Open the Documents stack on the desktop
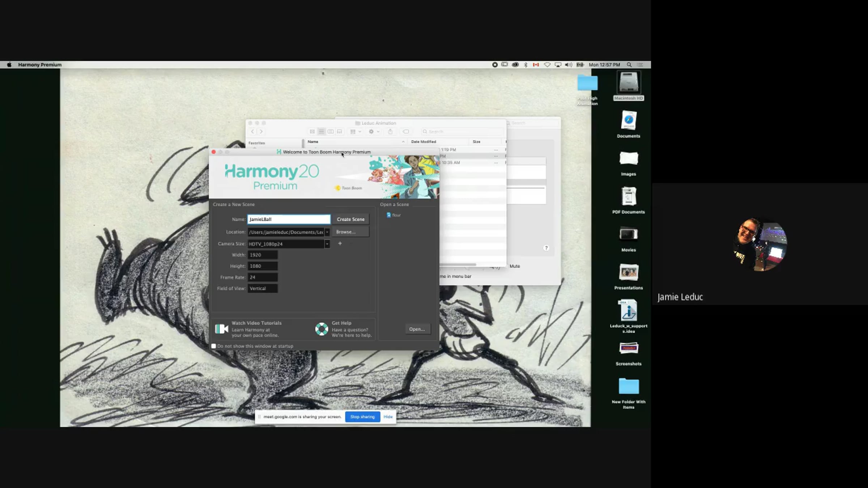Image resolution: width=868 pixels, height=488 pixels. (628, 121)
